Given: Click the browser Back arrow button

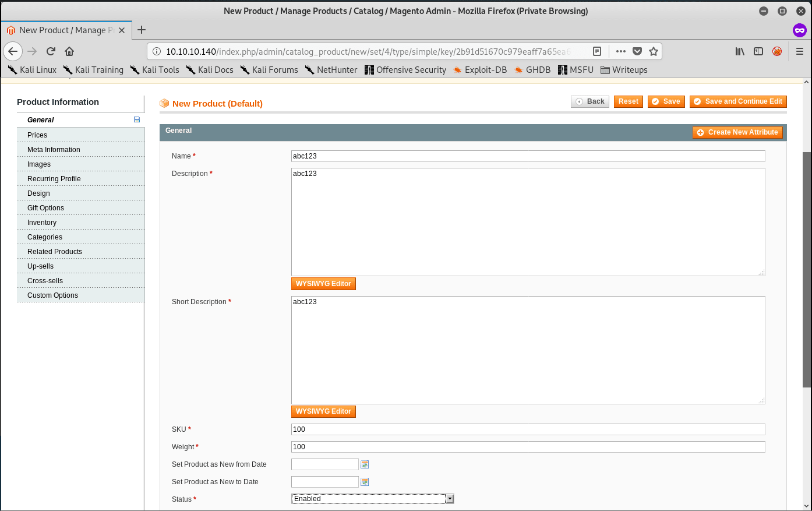Looking at the screenshot, I should point(13,51).
